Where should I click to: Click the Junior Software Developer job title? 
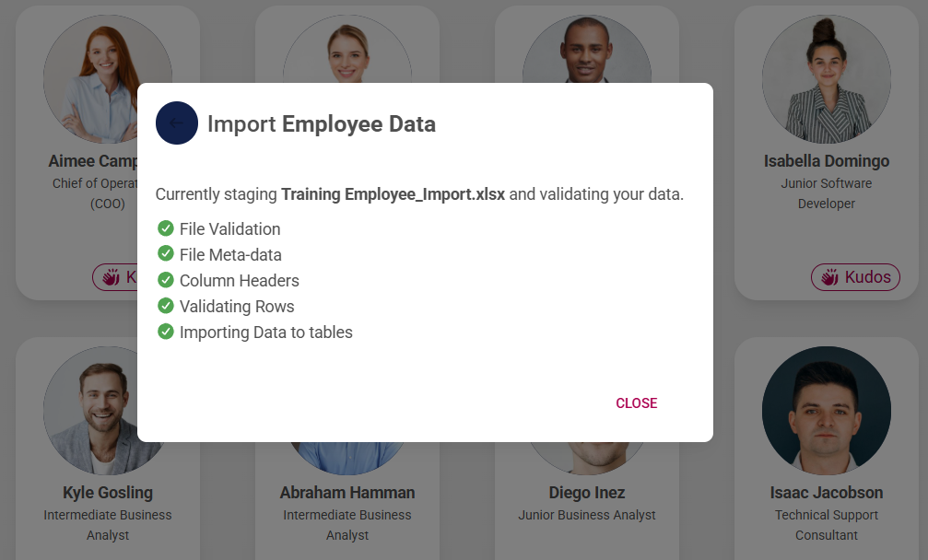point(826,193)
